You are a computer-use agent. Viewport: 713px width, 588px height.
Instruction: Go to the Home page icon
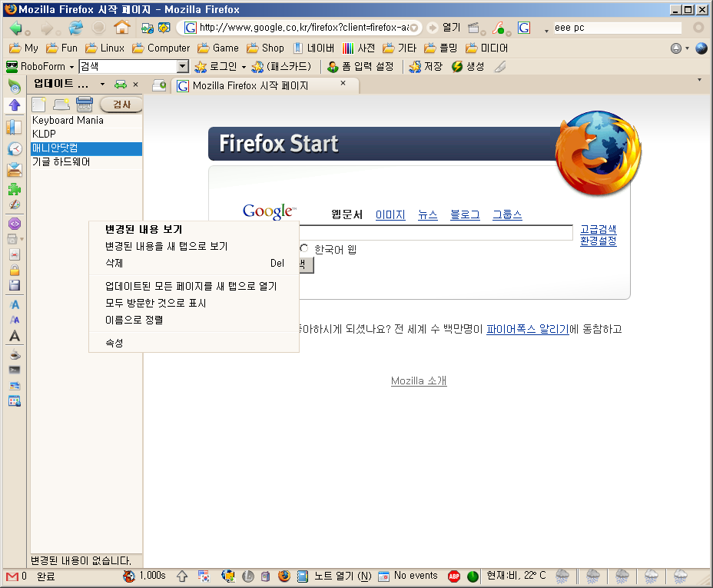(x=122, y=27)
